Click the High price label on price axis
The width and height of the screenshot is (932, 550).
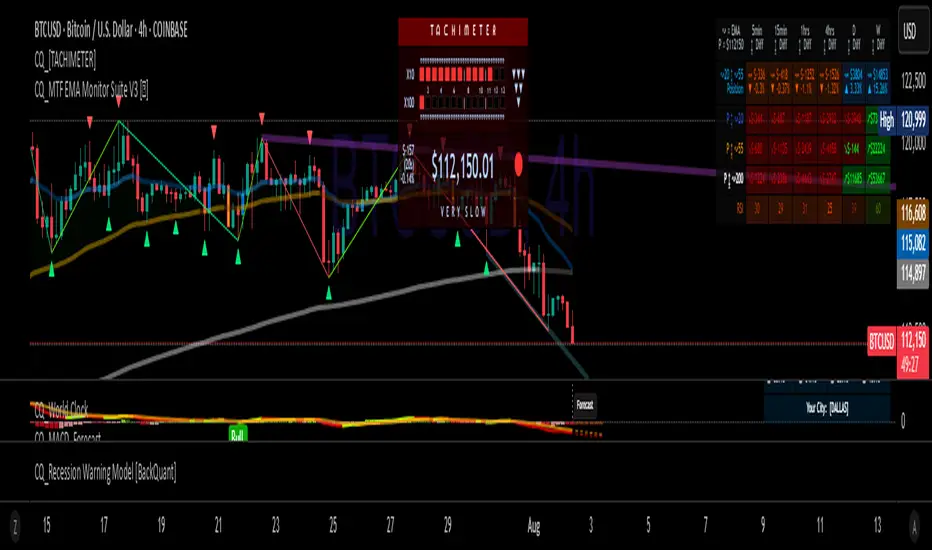(886, 121)
